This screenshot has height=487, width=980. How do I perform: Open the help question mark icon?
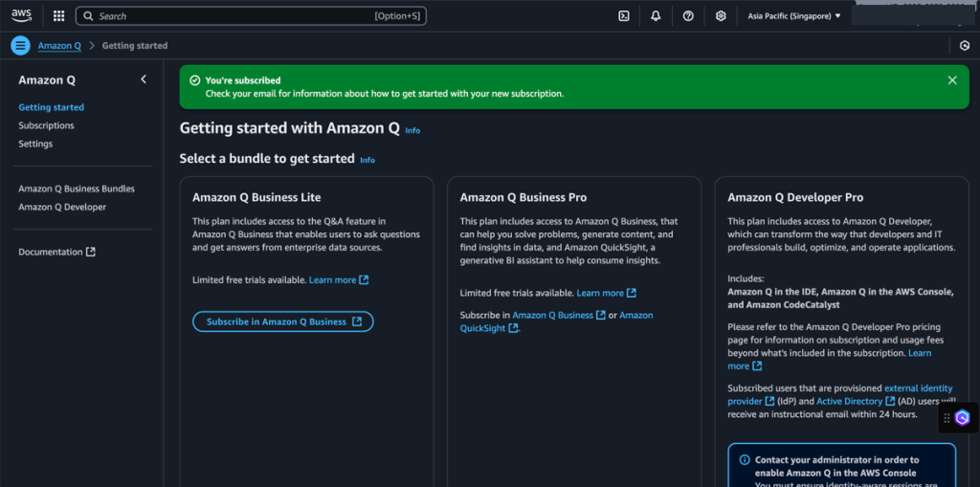[x=688, y=16]
